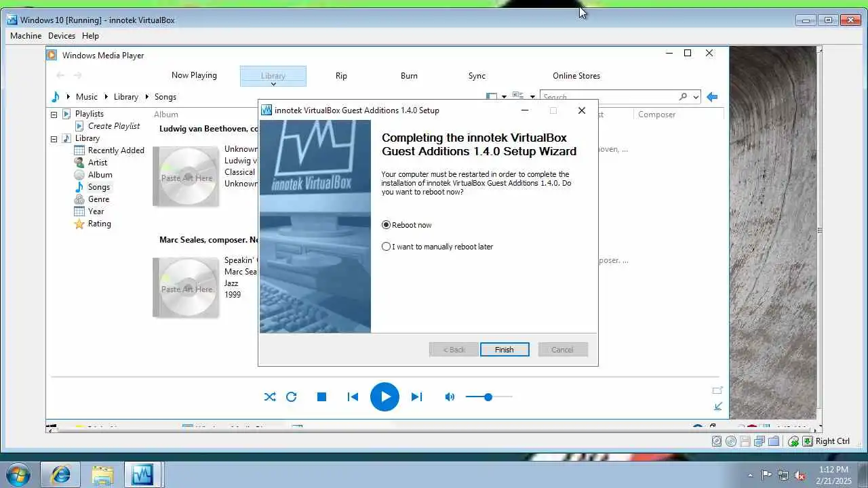Screen dimensions: 868x488
Task: Click the music note breadcrumb icon
Action: point(56,97)
